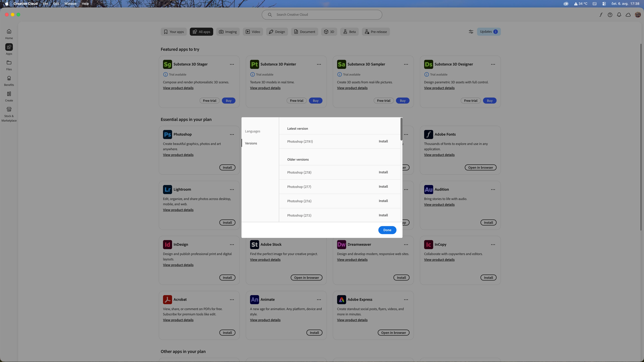This screenshot has height=362, width=644.
Task: Start free trial of Substance 3D Stager
Action: (210, 101)
